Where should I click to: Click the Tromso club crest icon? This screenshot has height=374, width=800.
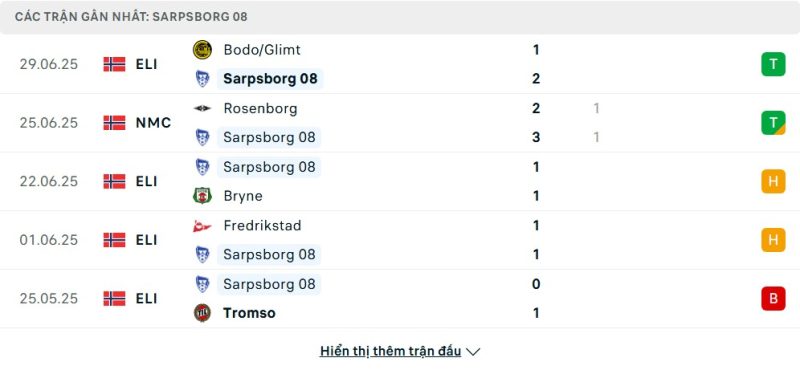click(x=203, y=313)
